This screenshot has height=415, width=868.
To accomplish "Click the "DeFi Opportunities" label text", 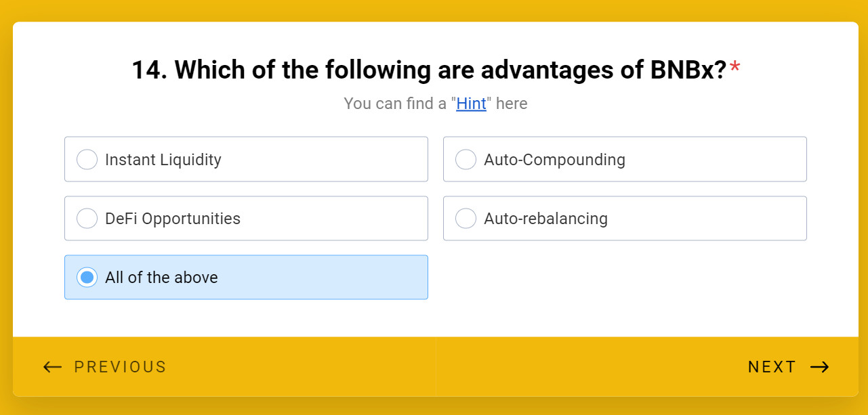I will click(173, 219).
